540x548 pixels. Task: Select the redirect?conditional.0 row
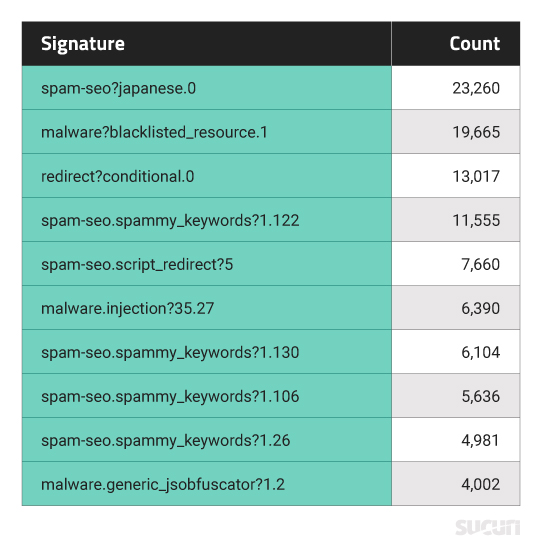(271, 176)
